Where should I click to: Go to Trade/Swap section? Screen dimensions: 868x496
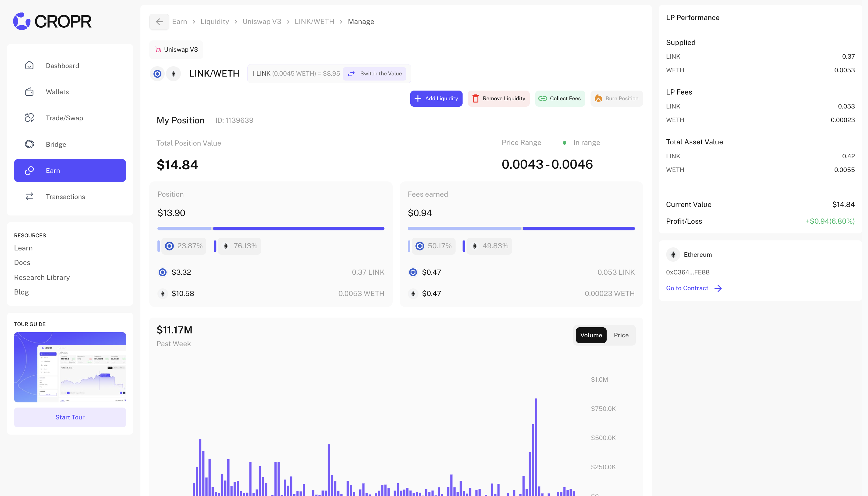pyautogui.click(x=70, y=118)
